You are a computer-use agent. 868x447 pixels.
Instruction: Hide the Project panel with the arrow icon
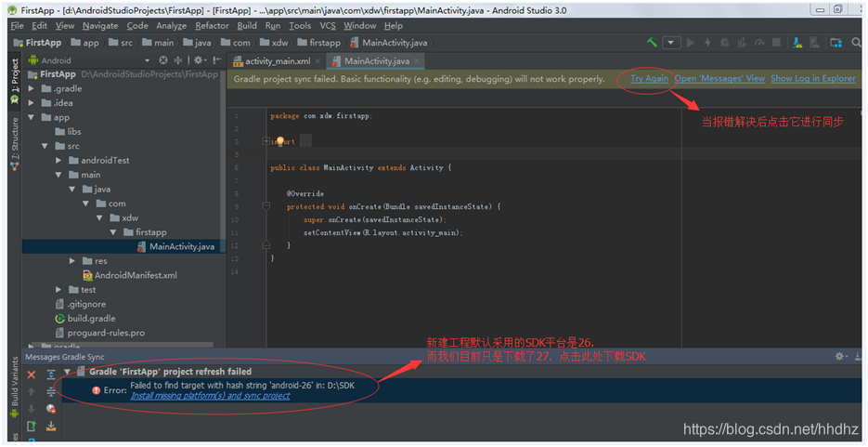pos(217,60)
